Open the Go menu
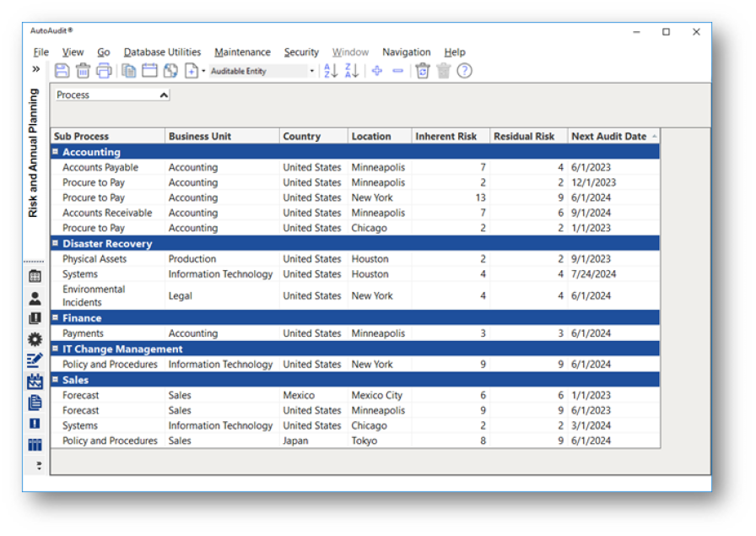The width and height of the screenshot is (756, 536). coord(104,52)
